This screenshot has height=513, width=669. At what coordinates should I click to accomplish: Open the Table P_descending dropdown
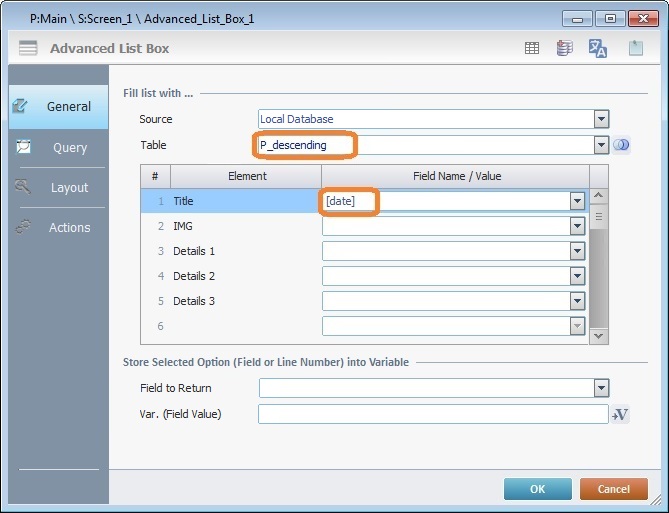click(601, 145)
